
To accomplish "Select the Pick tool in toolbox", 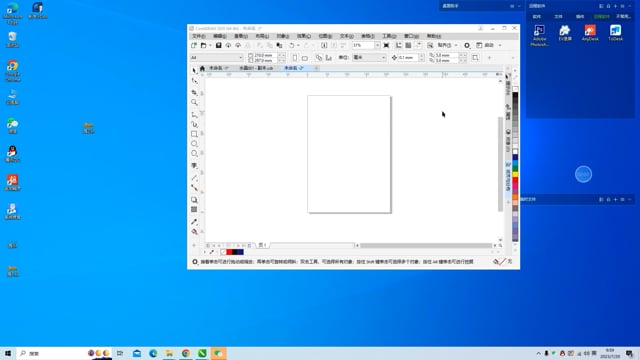I will click(x=194, y=71).
